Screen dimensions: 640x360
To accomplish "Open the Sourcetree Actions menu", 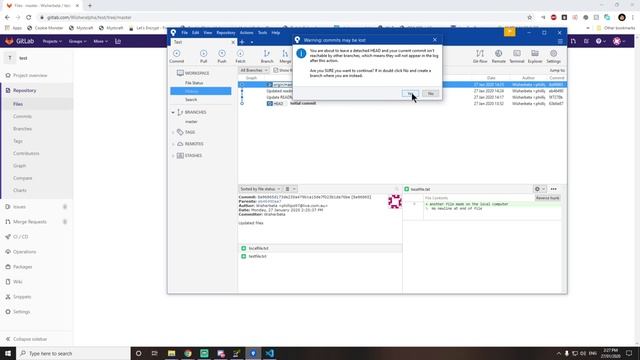I will [247, 33].
